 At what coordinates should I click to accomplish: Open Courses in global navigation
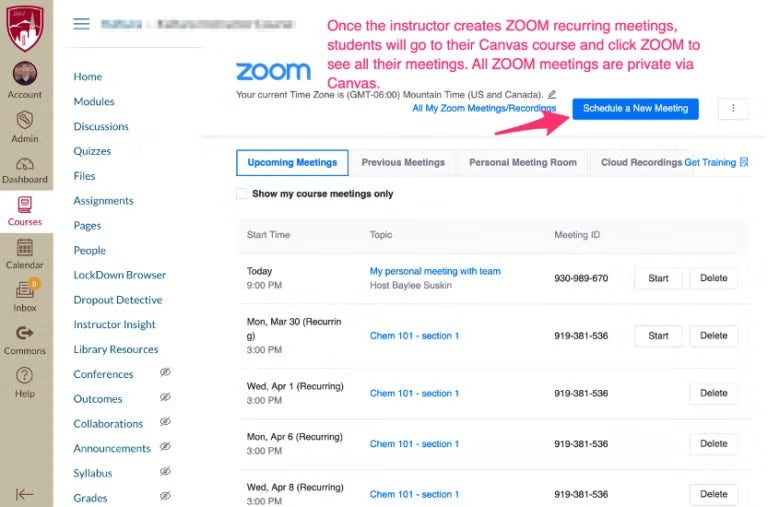coord(24,211)
